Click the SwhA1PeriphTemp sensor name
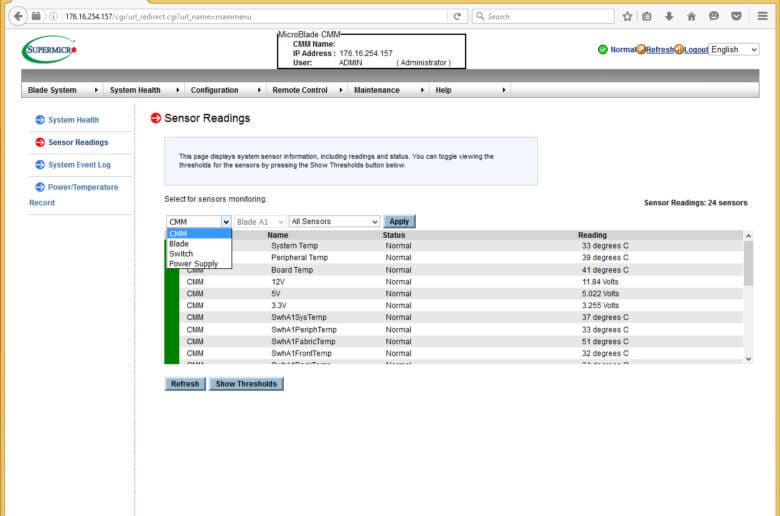The width and height of the screenshot is (780, 516). click(x=304, y=329)
